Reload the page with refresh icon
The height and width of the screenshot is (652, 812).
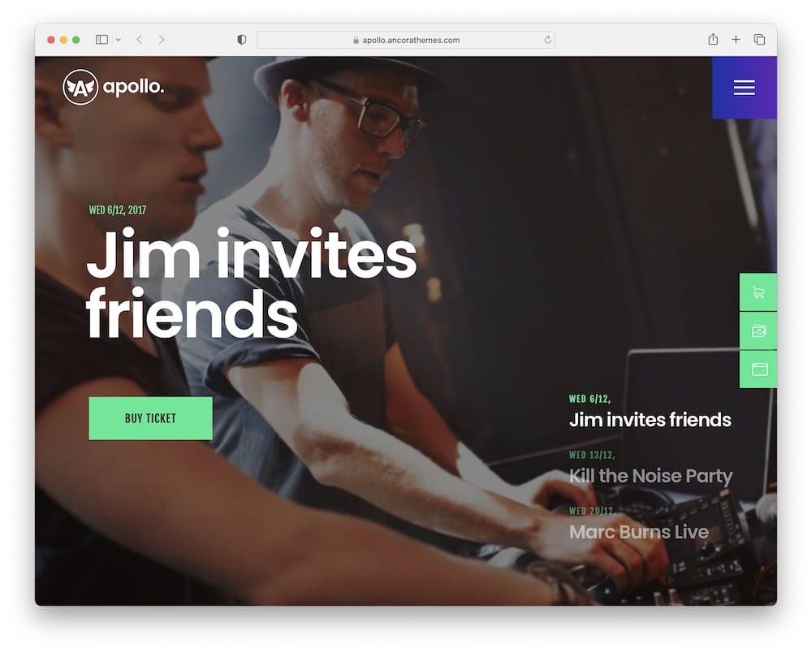pyautogui.click(x=547, y=40)
